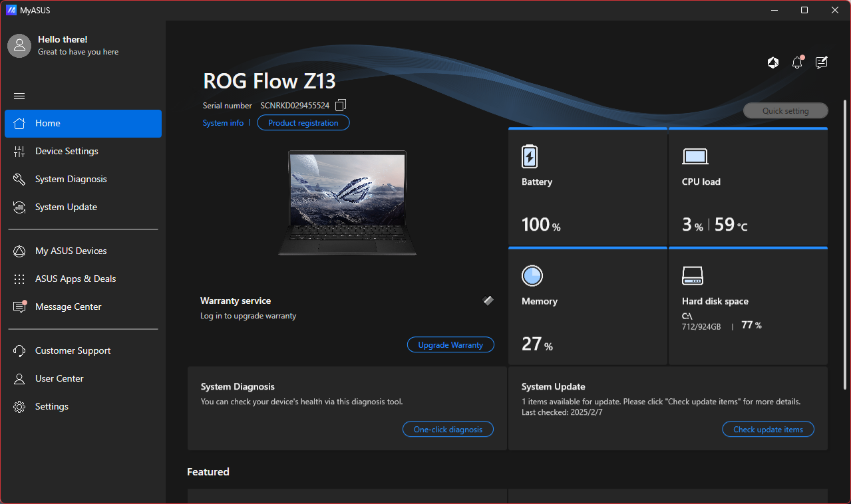Click the Memory pie chart icon
Image resolution: width=851 pixels, height=504 pixels.
point(532,275)
